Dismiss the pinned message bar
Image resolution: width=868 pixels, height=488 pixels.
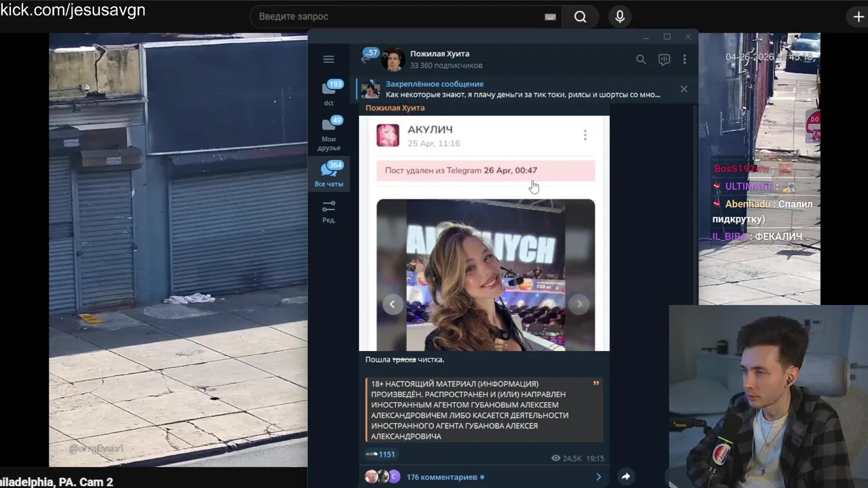point(684,89)
